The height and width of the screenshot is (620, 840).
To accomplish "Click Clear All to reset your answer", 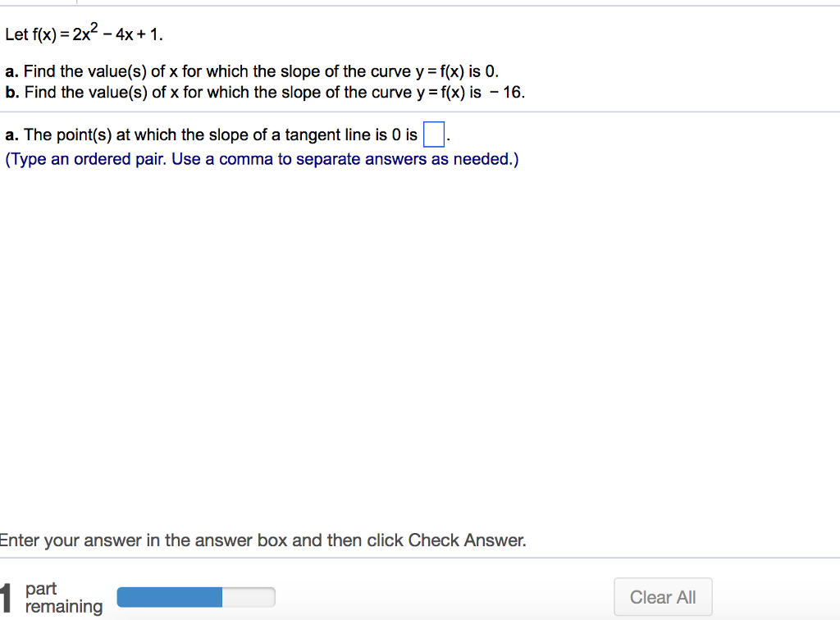I will click(663, 596).
